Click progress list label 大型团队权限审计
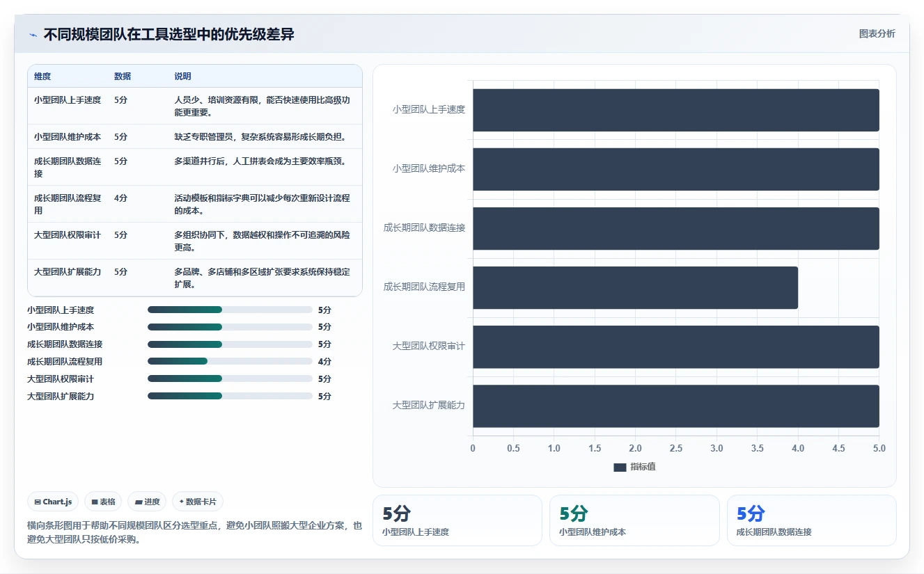This screenshot has width=924, height=574. point(61,379)
